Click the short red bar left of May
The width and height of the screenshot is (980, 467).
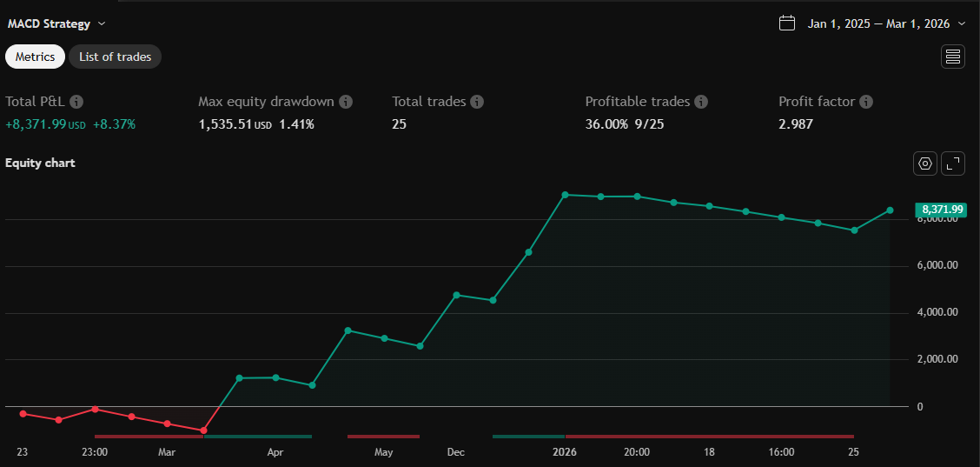tap(383, 436)
